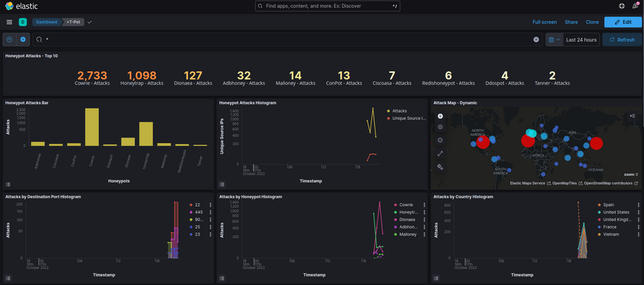Toggle legend in Destination Port Histogram panel

click(x=8, y=278)
